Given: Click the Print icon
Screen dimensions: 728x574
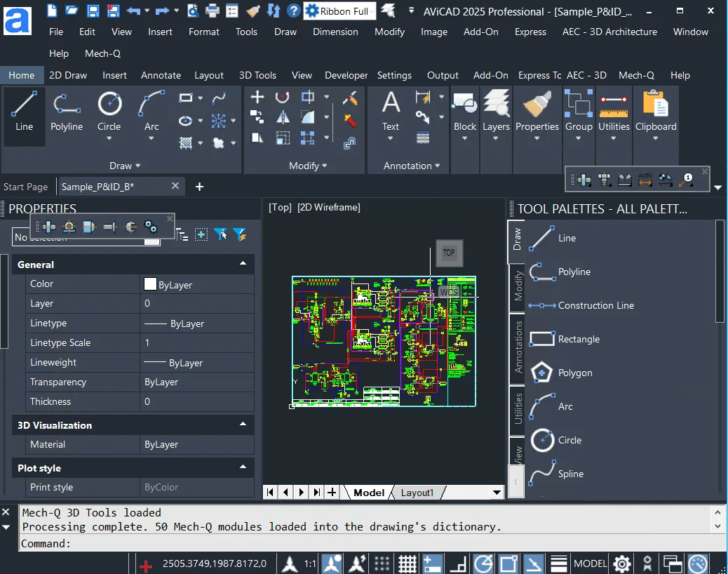Looking at the screenshot, I should (x=213, y=11).
